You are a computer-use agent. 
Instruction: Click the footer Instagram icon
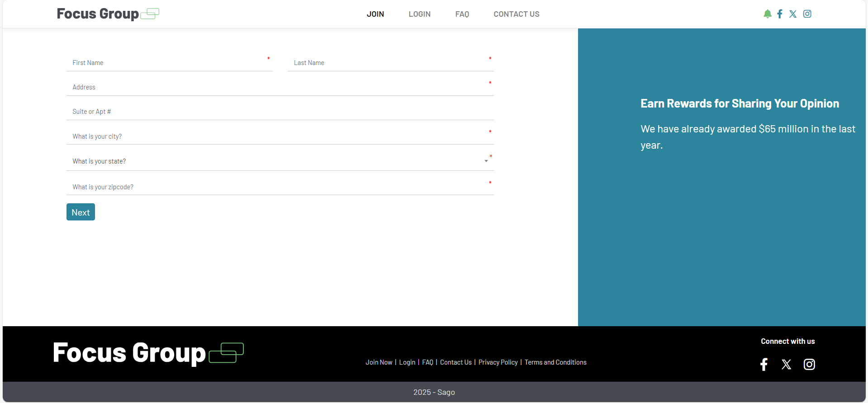coord(809,365)
